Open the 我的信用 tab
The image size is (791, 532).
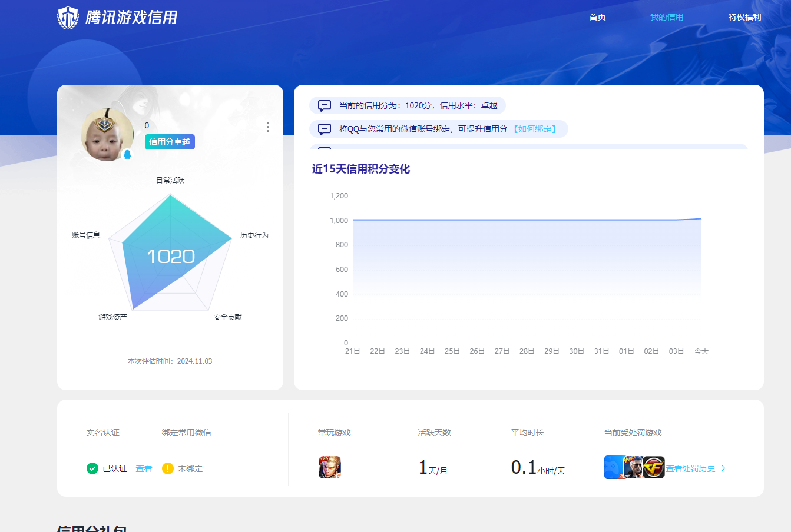[667, 17]
